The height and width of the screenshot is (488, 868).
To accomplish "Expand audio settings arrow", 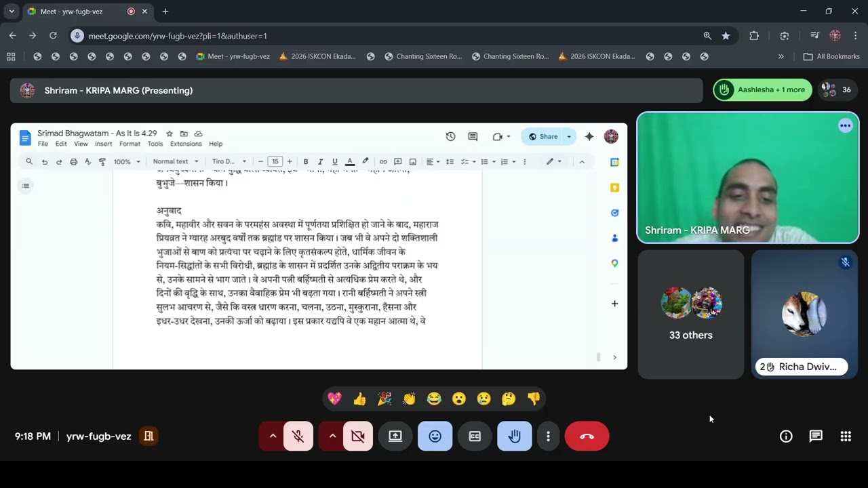I will (273, 436).
